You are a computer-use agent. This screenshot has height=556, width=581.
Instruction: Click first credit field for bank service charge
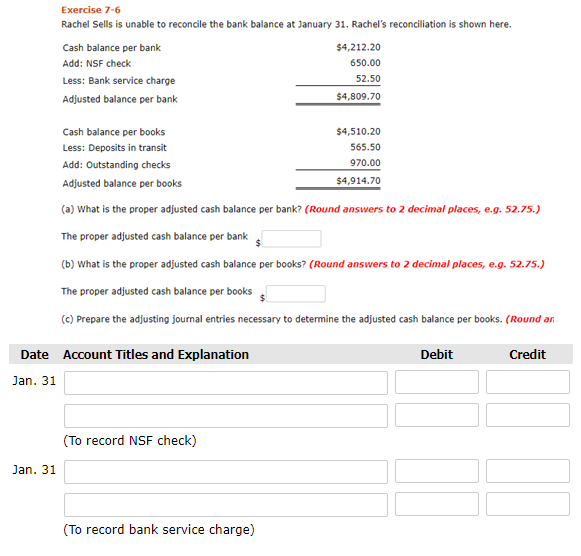click(x=528, y=471)
